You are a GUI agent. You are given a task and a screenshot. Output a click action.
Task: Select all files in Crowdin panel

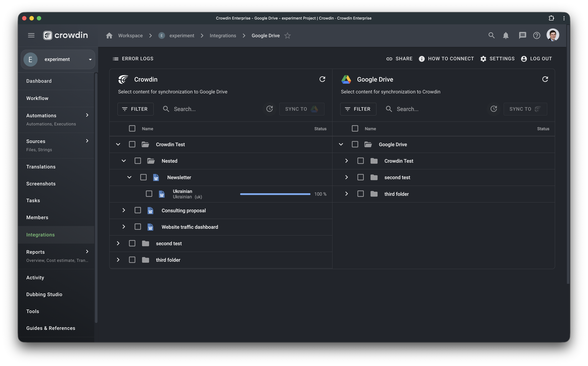click(x=132, y=128)
